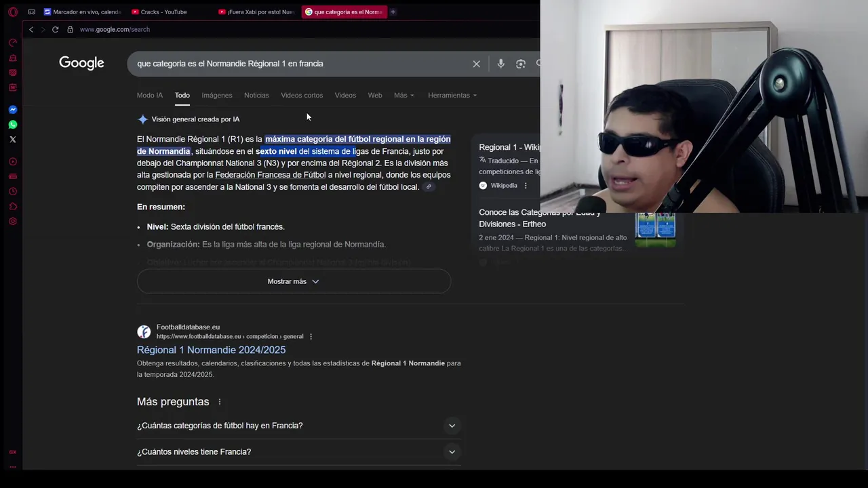The height and width of the screenshot is (488, 868).
Task: Click the Google logo
Action: coord(81,63)
